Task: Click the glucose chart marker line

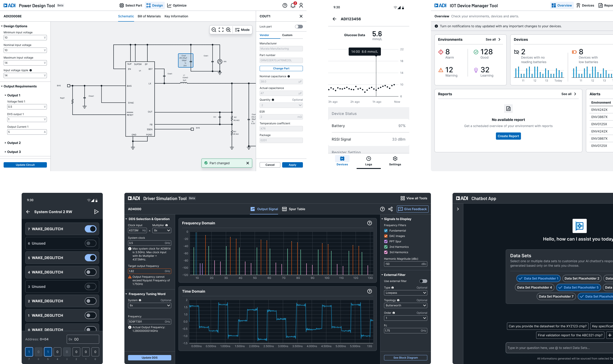Action: point(376,74)
